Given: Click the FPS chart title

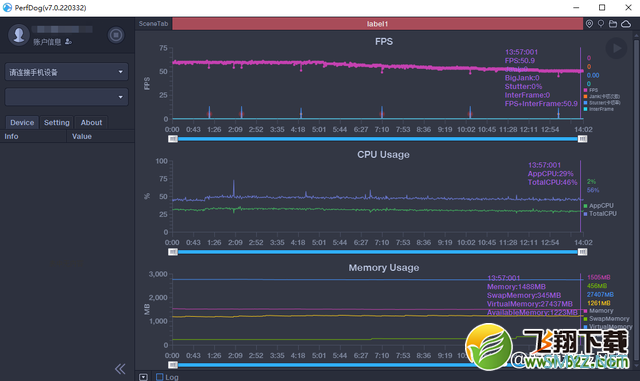Looking at the screenshot, I should (384, 42).
